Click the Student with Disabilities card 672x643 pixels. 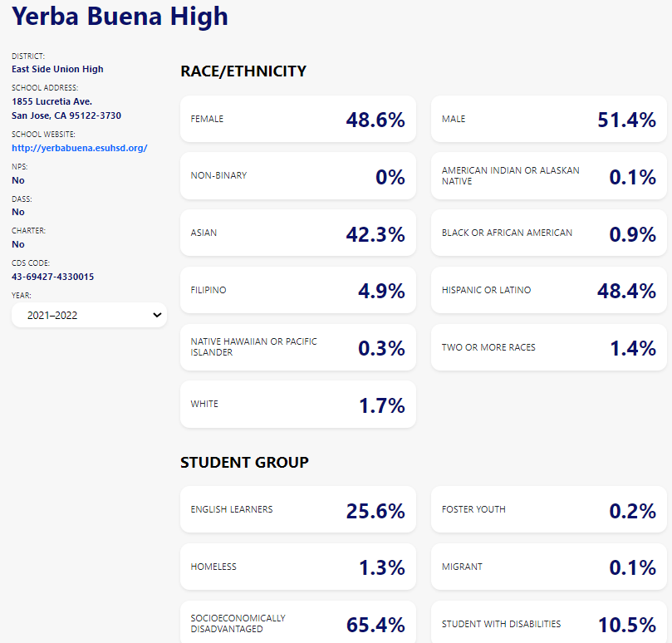coord(548,623)
